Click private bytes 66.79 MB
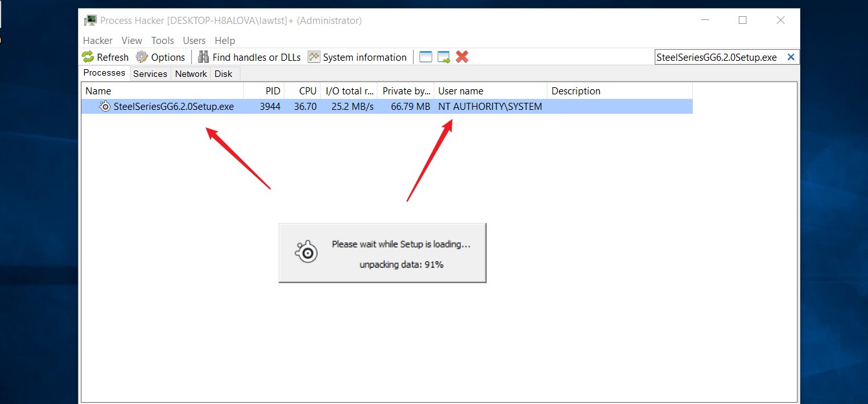 (410, 107)
